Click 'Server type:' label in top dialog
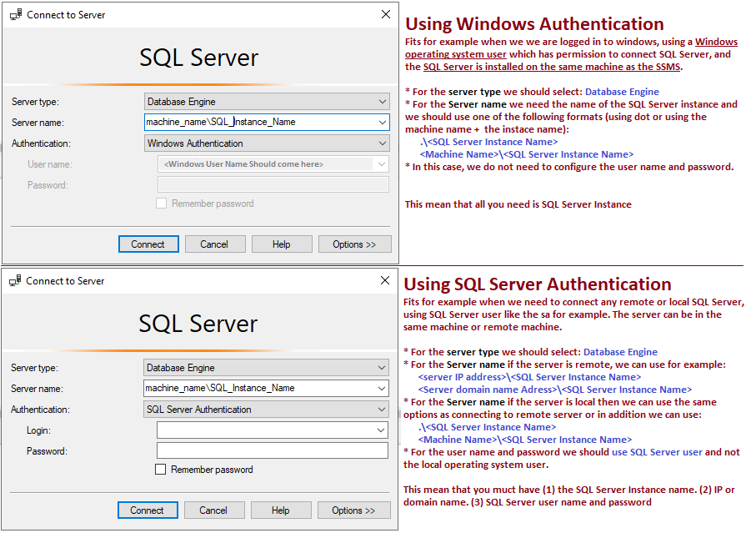 [35, 102]
